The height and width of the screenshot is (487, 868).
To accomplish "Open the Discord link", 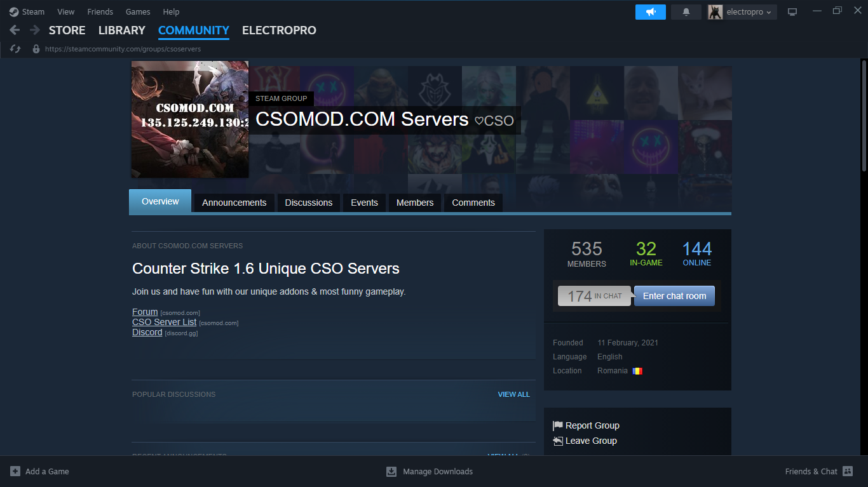I will pos(147,332).
